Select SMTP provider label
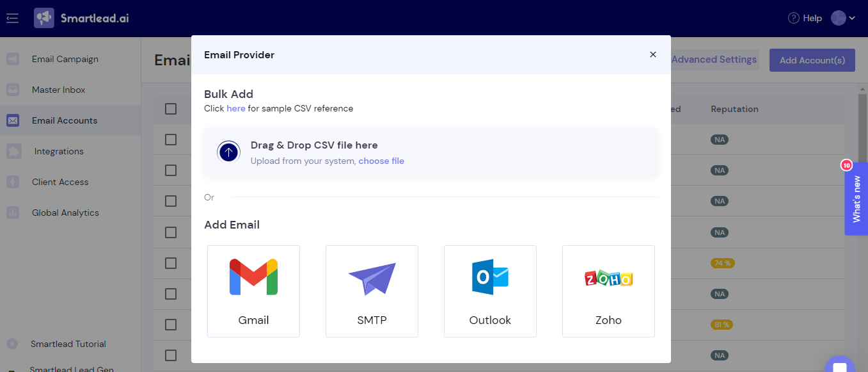The width and height of the screenshot is (868, 372). click(x=372, y=320)
